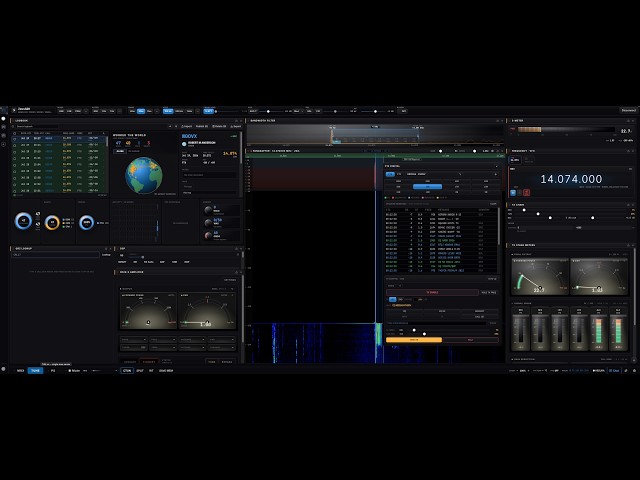Click the app logo in the top-left header

pyautogui.click(x=14, y=110)
